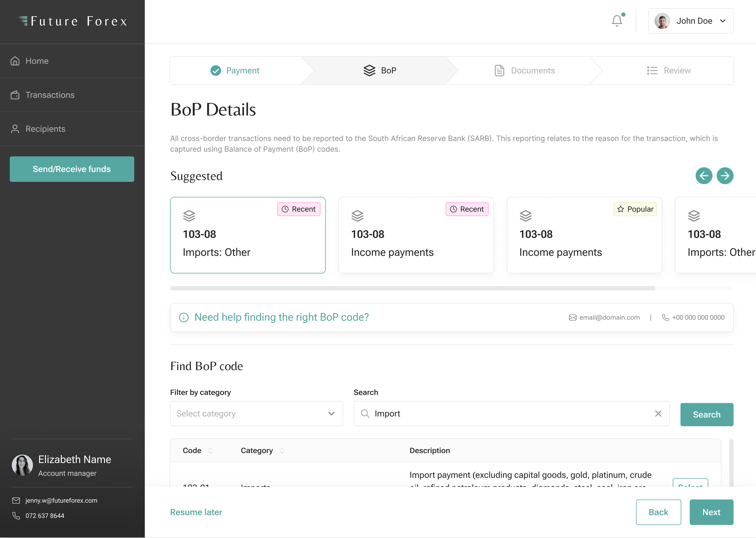This screenshot has height=538, width=756.
Task: Open the John Doe account dropdown
Action: 690,21
